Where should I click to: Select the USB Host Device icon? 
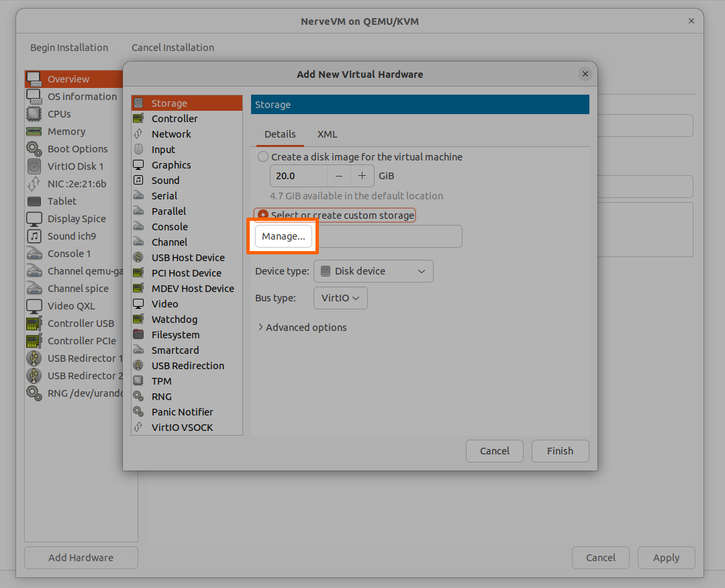click(x=138, y=258)
